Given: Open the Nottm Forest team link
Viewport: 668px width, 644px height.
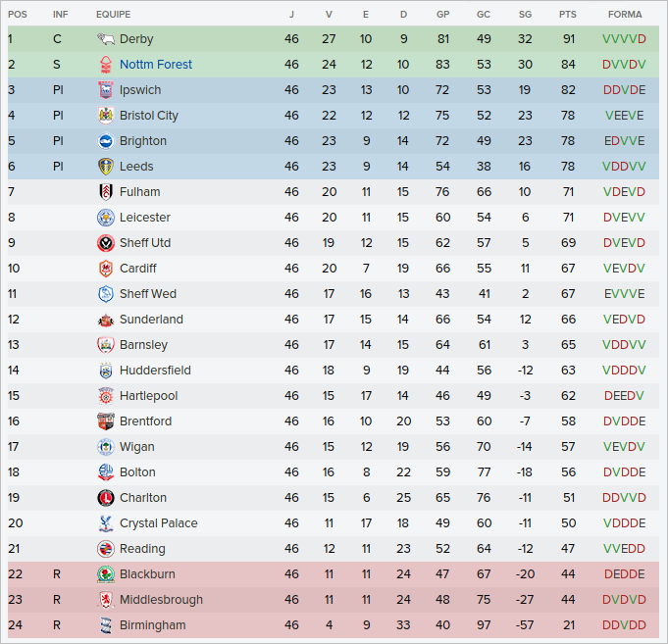Looking at the screenshot, I should point(156,65).
